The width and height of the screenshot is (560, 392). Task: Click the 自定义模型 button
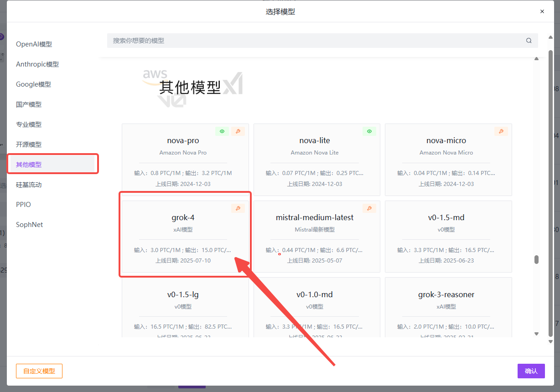coord(39,371)
